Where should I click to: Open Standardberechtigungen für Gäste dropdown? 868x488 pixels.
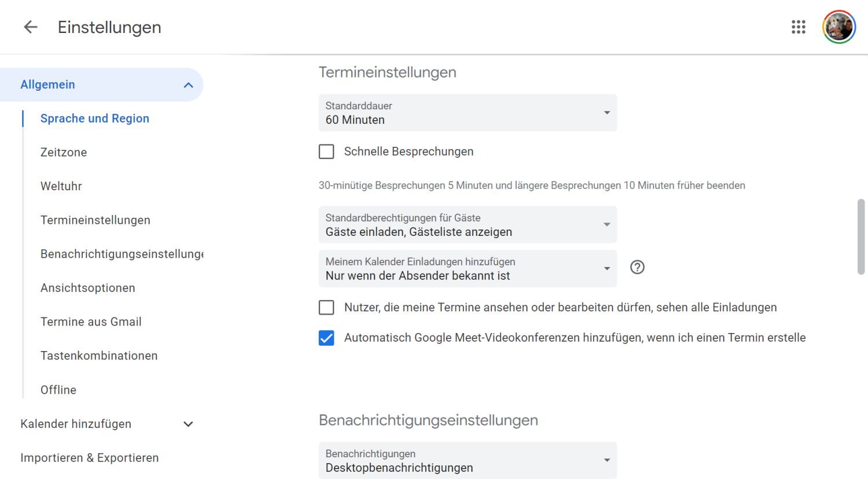pos(467,225)
